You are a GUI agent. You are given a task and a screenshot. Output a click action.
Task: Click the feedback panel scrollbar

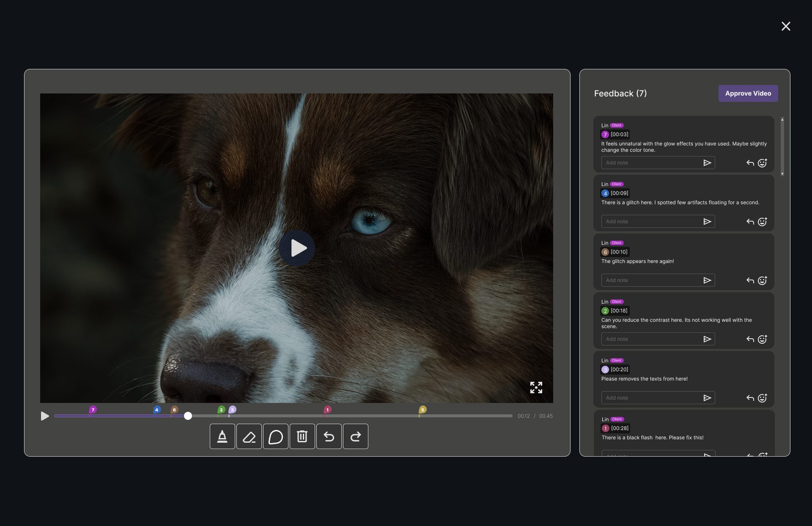[782, 147]
